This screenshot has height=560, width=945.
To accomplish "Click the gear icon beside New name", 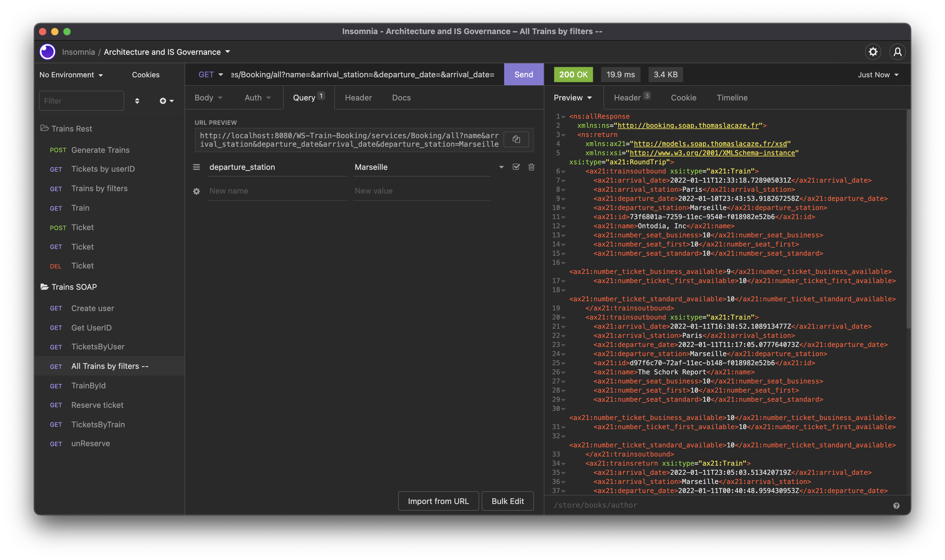I will pos(196,191).
